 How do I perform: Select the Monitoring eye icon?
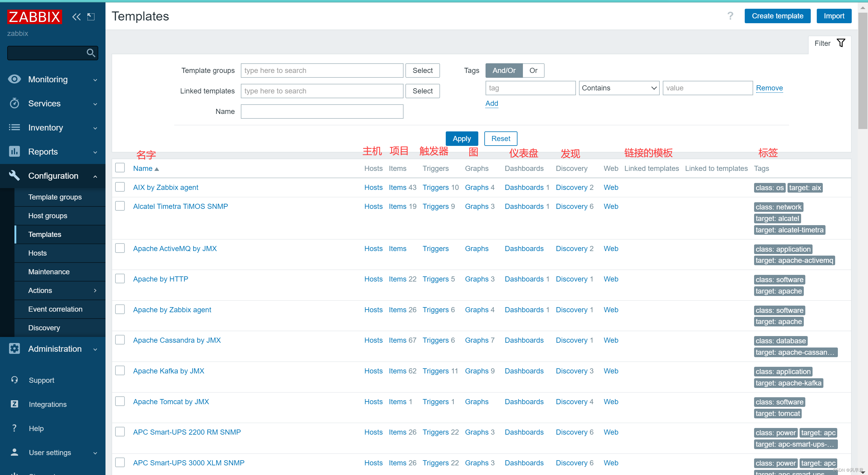coord(14,79)
